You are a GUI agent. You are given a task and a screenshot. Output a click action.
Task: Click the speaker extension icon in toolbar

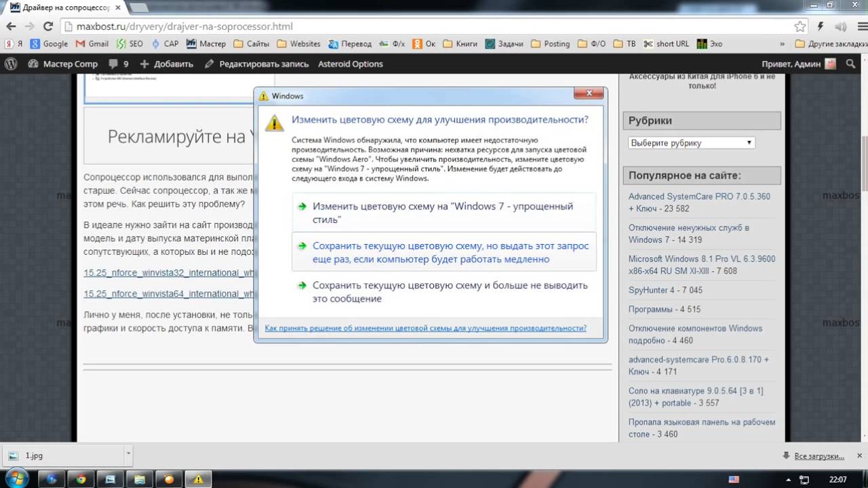click(x=841, y=26)
